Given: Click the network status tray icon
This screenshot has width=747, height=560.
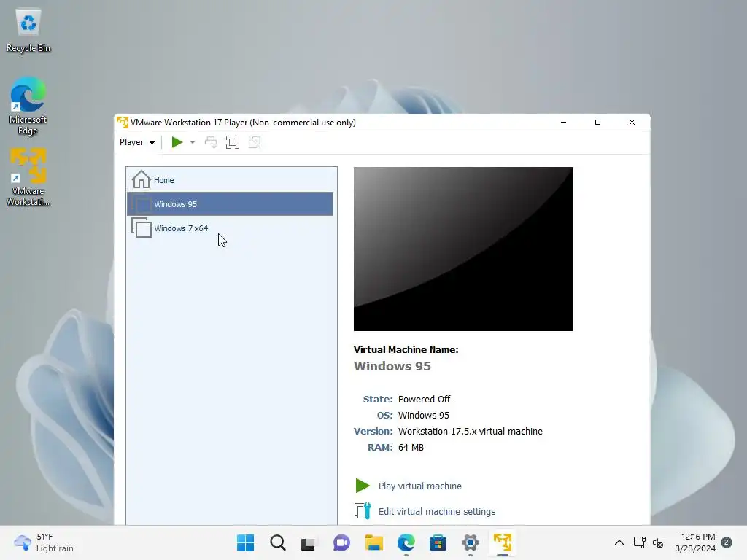Looking at the screenshot, I should (639, 542).
